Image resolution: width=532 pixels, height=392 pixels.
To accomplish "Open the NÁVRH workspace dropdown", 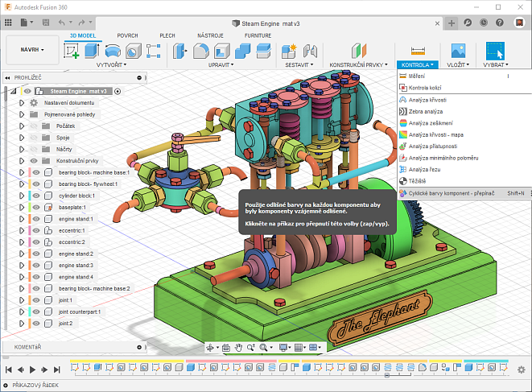I will point(32,49).
